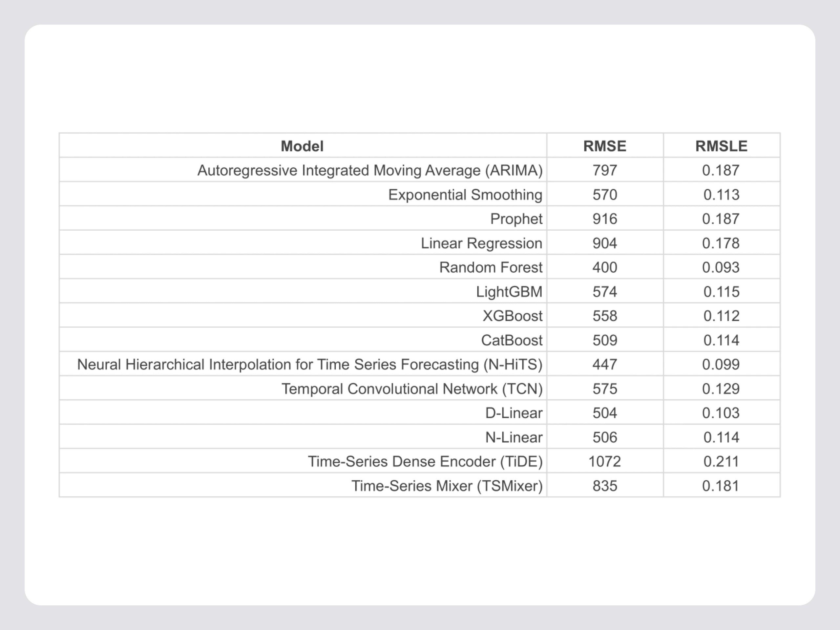Click the Model column header
This screenshot has width=840, height=630.
tap(302, 146)
